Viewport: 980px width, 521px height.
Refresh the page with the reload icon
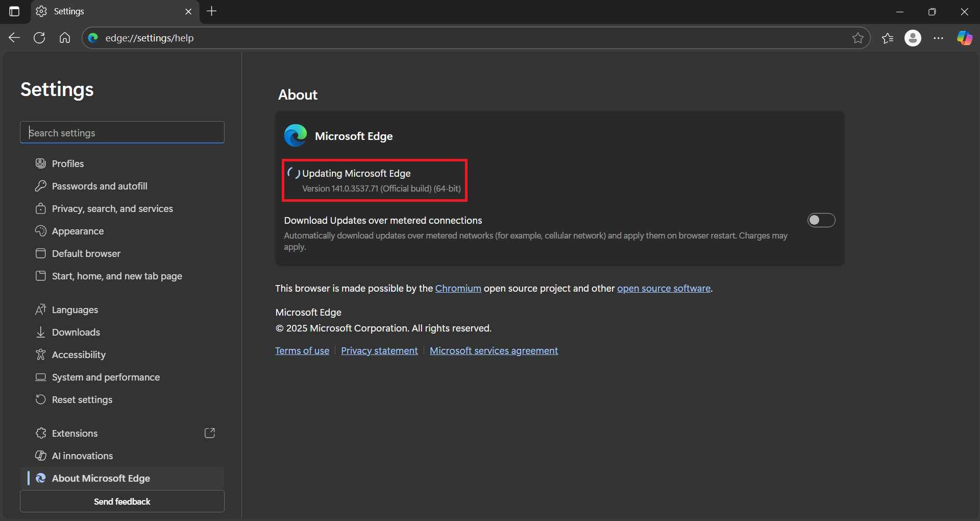(39, 38)
